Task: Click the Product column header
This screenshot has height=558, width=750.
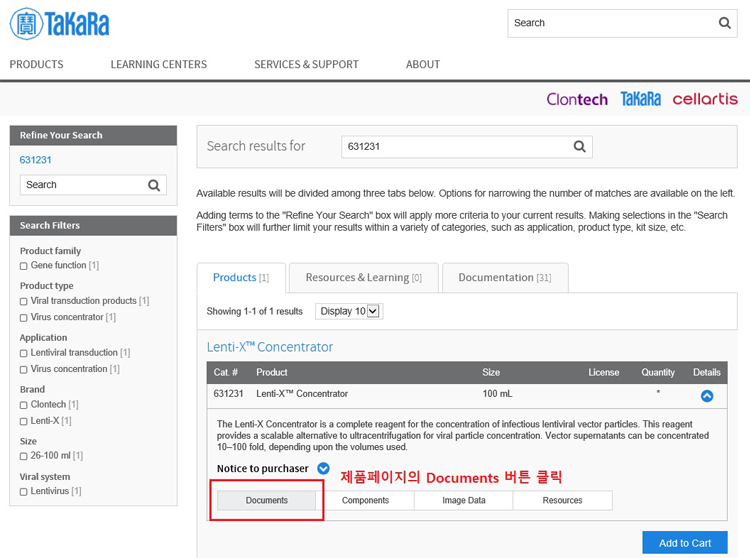Action: (272, 372)
